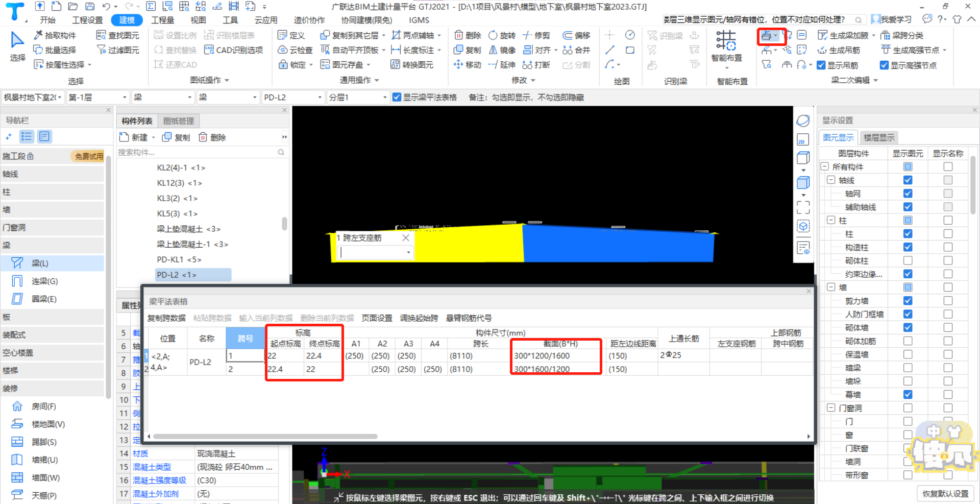Toggle 砌体加筋 display element checkbox
Screen dimensions: 980x504
click(x=908, y=341)
